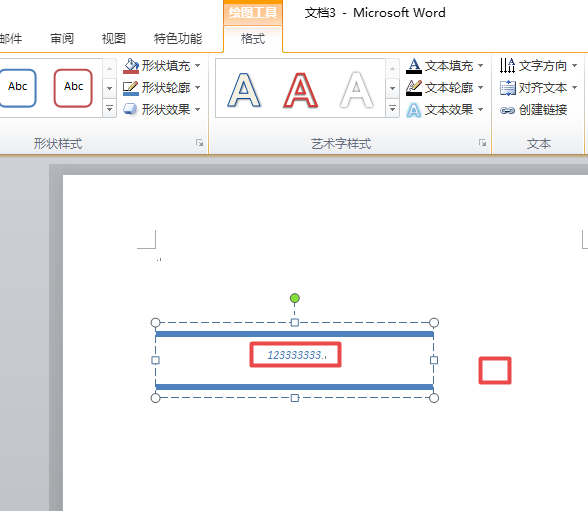Click the 文本效果 text effects icon
588x511 pixels.
point(414,110)
